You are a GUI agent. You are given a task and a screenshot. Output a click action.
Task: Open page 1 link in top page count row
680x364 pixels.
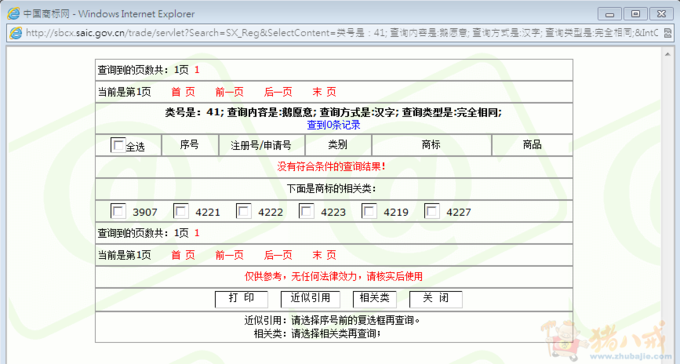pos(197,70)
